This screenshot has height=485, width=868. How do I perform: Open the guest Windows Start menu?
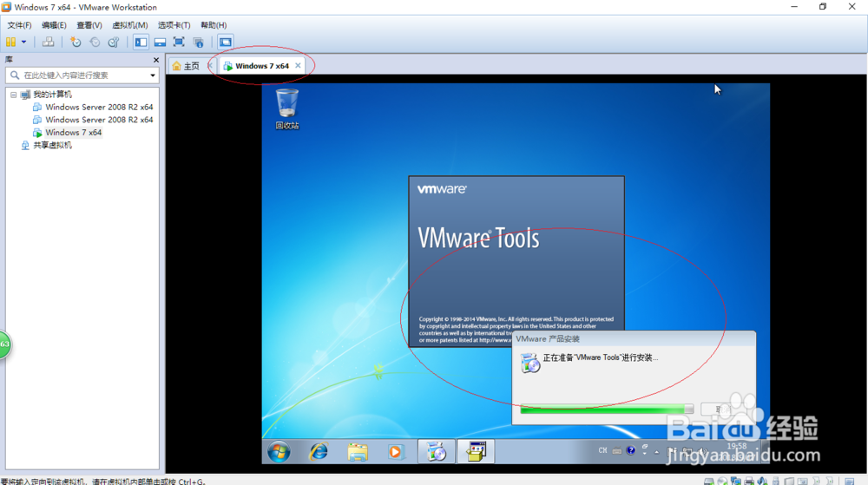[279, 452]
